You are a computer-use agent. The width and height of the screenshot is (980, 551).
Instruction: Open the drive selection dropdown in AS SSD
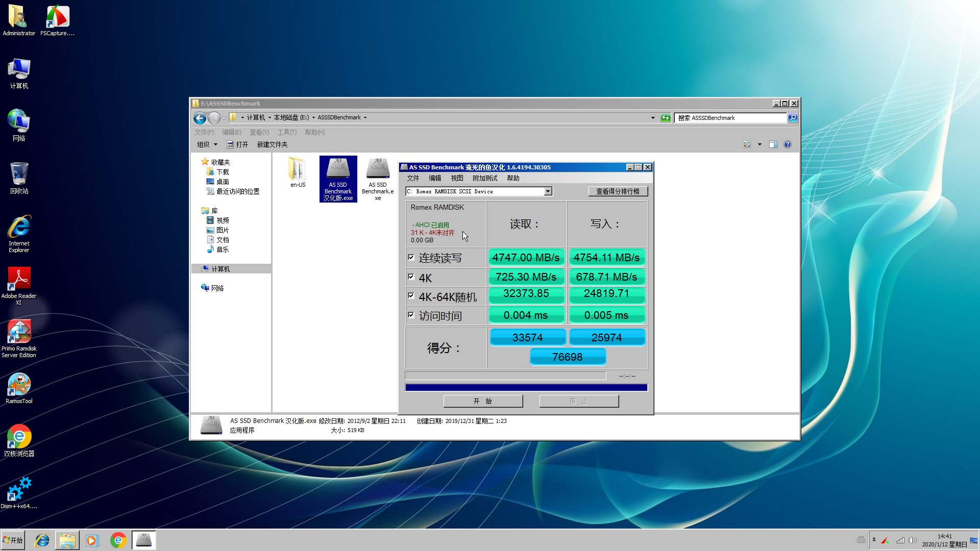548,191
